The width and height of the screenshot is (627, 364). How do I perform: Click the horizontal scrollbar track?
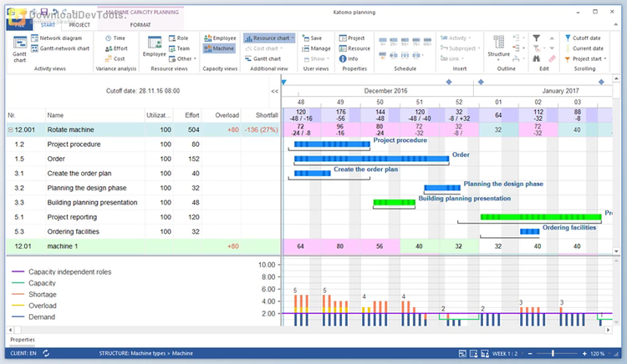coord(308,330)
